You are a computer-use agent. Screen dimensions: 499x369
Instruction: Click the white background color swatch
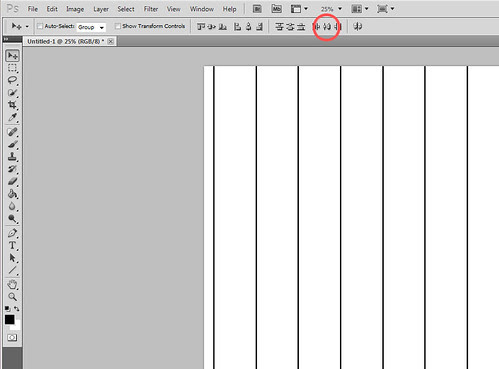(x=17, y=326)
